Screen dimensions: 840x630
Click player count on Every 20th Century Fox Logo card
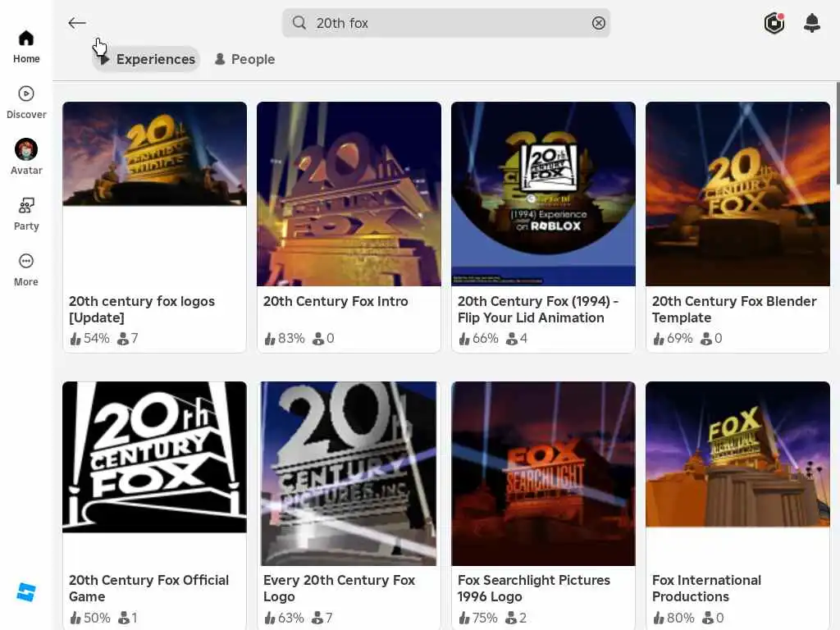coord(322,618)
